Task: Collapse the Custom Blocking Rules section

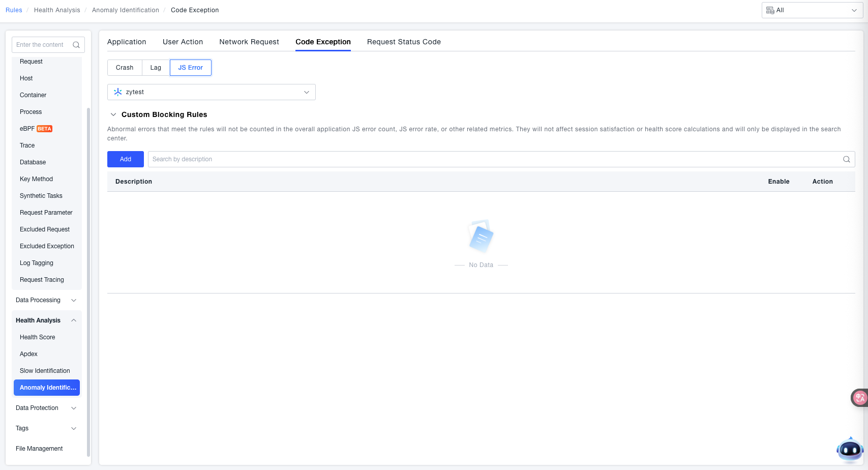Action: (113, 114)
